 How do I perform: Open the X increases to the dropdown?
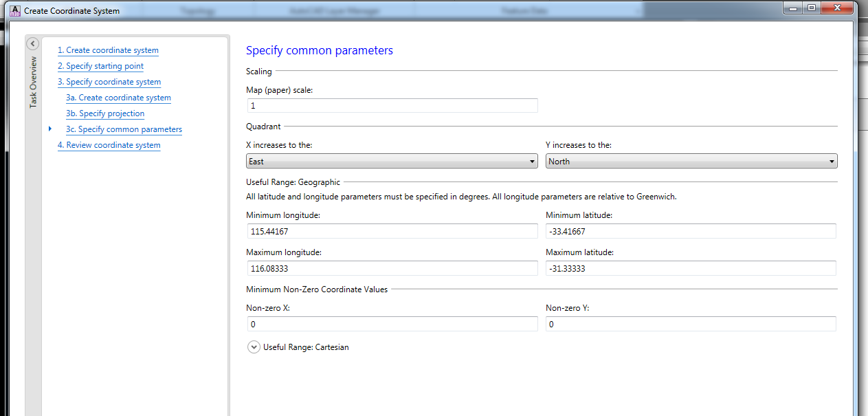(x=392, y=162)
